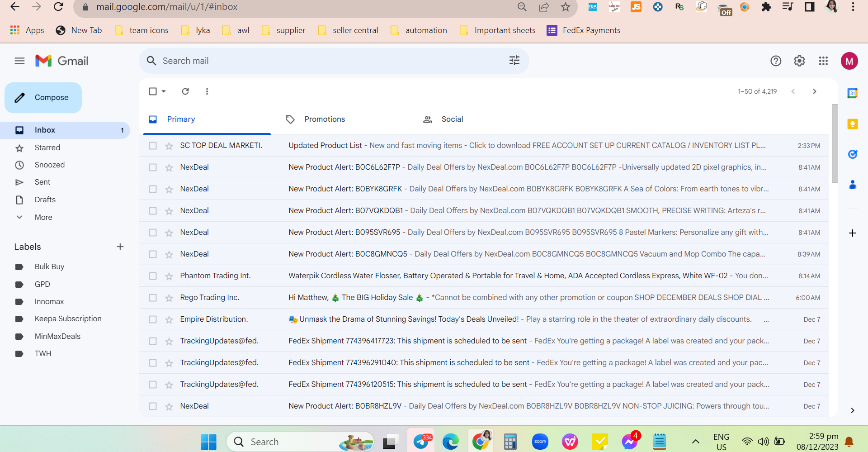Star the SC TOP DEAL MARKETI. email

click(x=169, y=146)
